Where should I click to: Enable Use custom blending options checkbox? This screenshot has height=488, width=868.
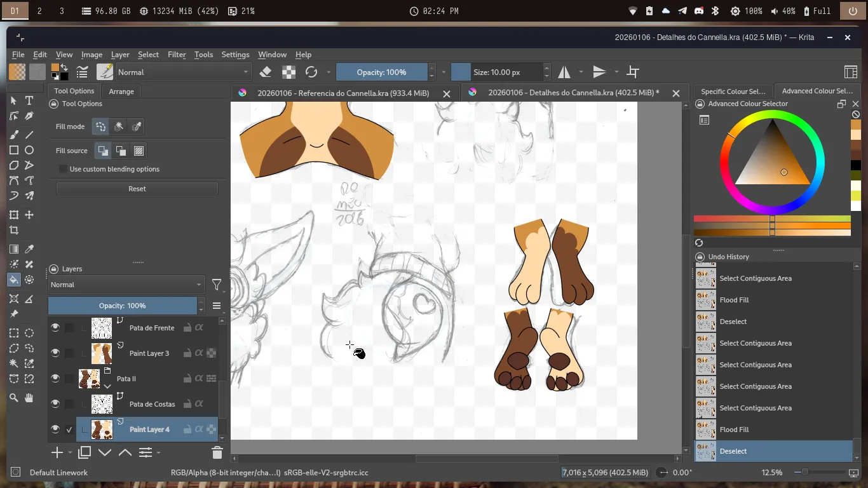pos(63,169)
